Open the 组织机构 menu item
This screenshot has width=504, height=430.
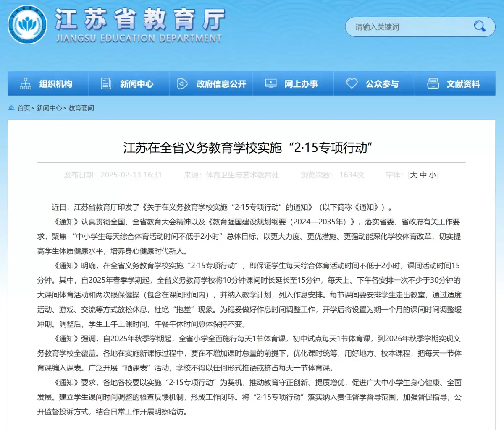coord(56,84)
